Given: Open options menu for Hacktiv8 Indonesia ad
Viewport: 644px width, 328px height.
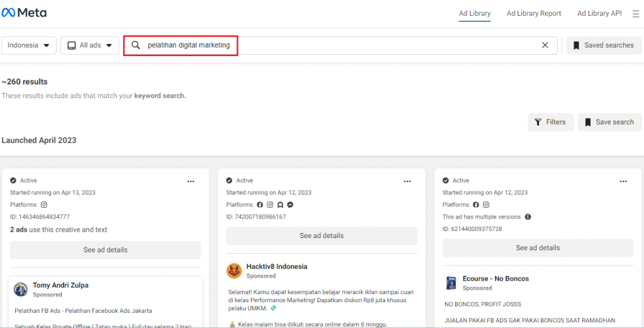Looking at the screenshot, I should click(407, 181).
